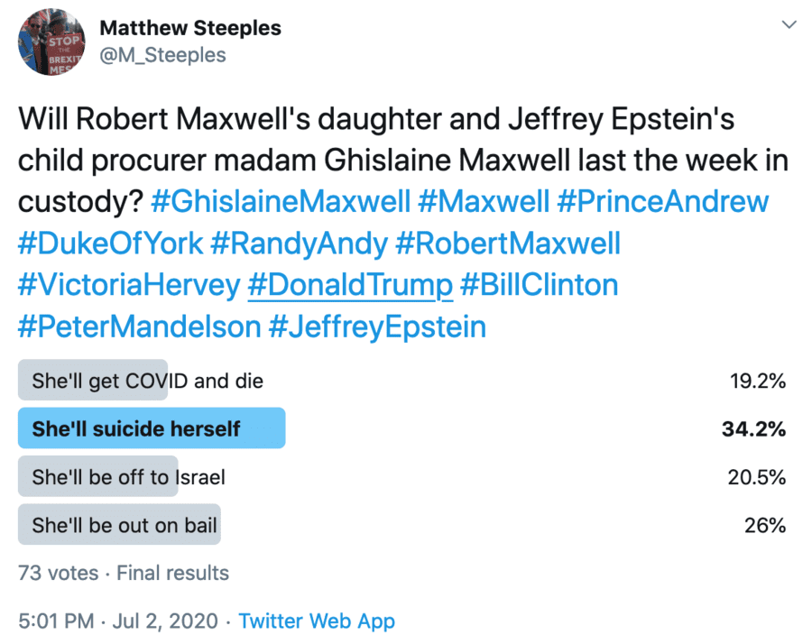
Task: Open the #RobertMaxwell hashtag
Action: (x=509, y=243)
